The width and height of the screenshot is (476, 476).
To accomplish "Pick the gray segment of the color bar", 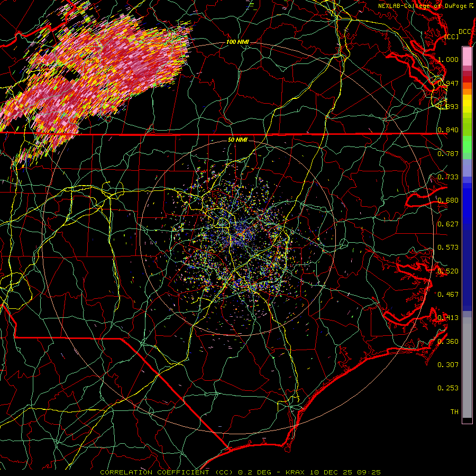I will (467, 368).
